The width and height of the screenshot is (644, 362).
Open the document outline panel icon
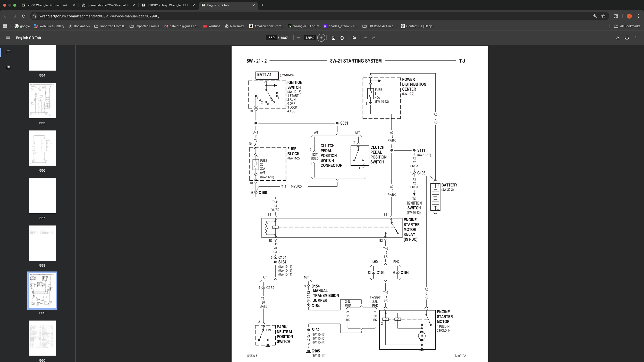(9, 67)
